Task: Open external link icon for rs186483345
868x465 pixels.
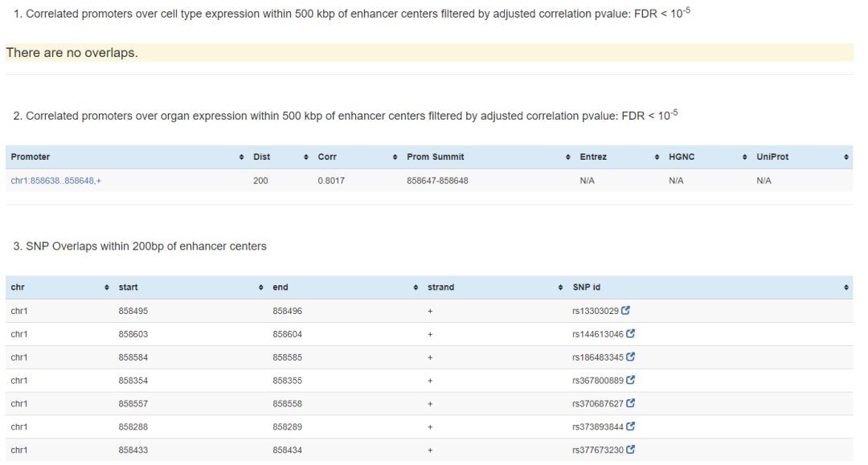Action: (x=631, y=357)
